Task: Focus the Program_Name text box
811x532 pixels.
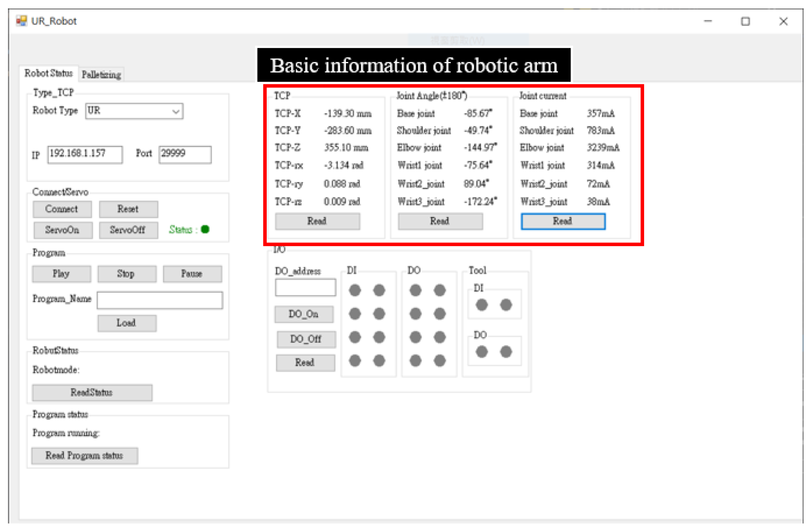Action: [x=160, y=300]
